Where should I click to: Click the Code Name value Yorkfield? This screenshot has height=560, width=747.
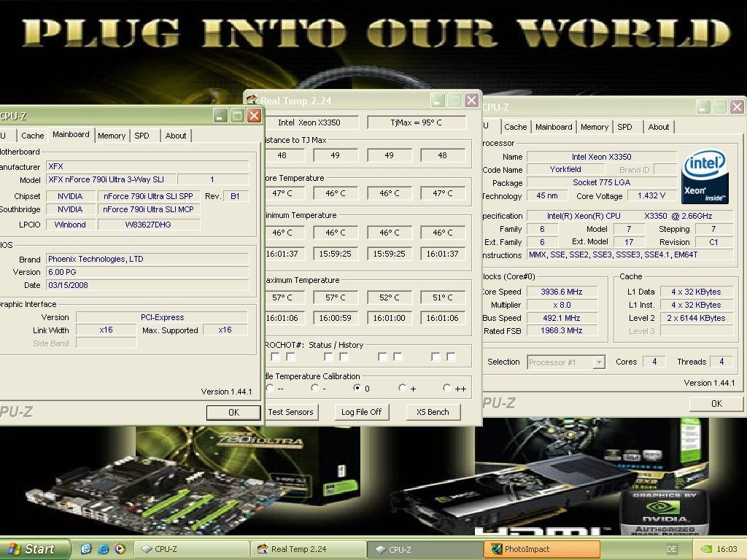click(565, 169)
